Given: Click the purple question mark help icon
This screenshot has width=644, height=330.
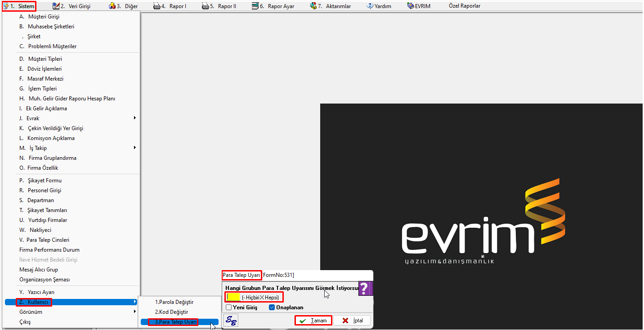Looking at the screenshot, I should click(x=366, y=288).
